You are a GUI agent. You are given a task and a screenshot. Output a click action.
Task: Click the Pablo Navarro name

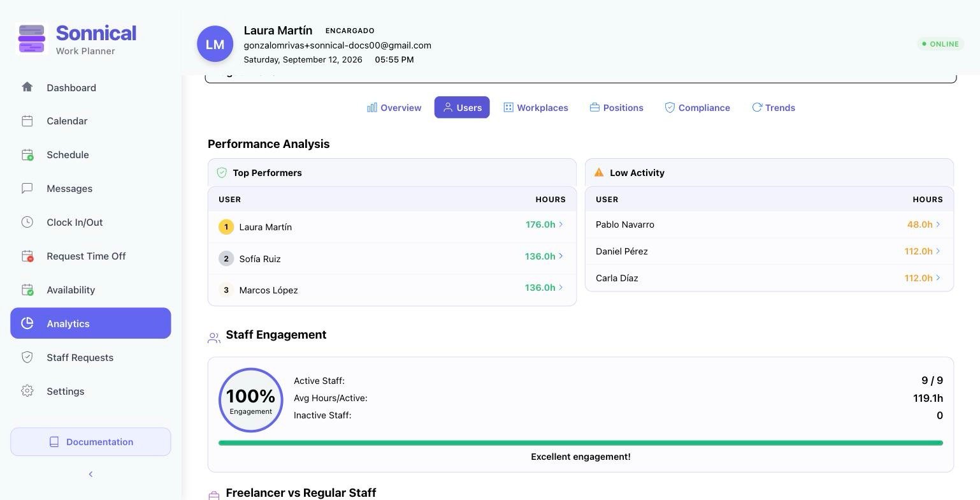click(624, 224)
